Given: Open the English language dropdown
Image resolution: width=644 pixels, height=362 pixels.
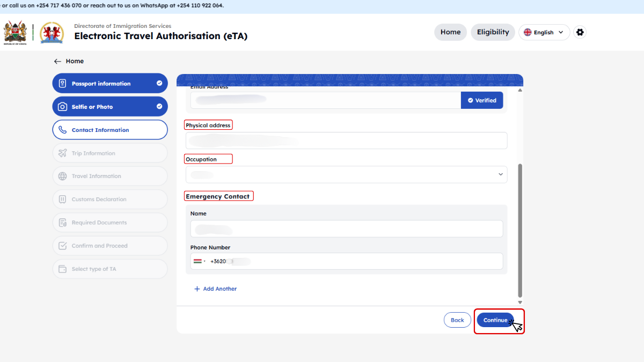Looking at the screenshot, I should [544, 32].
